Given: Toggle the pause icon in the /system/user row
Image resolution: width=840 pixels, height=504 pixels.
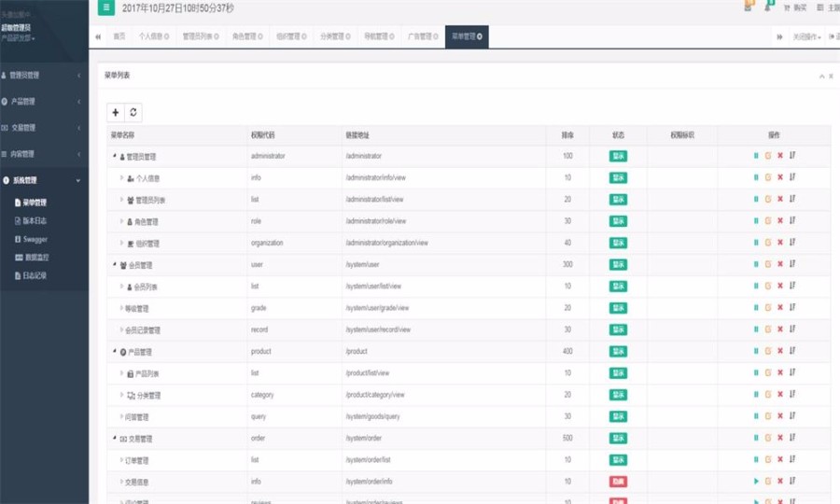Looking at the screenshot, I should 756,264.
